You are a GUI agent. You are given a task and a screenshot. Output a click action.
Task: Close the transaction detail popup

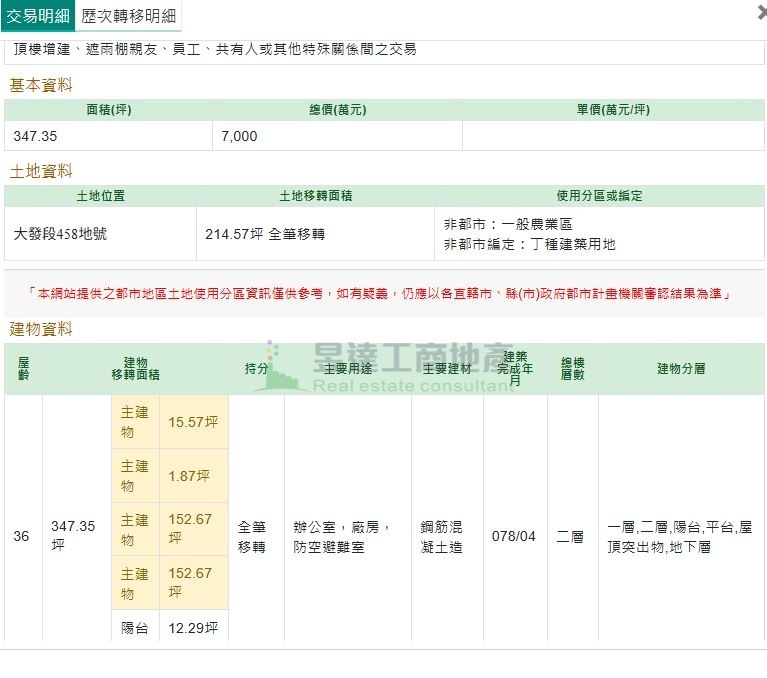[761, 12]
